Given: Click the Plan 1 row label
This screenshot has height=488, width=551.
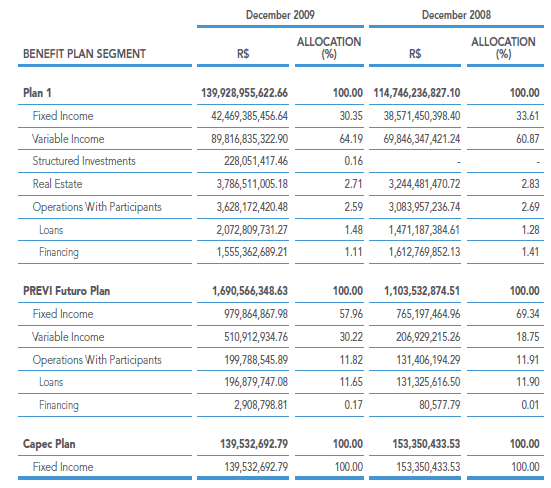Looking at the screenshot, I should pos(37,93).
